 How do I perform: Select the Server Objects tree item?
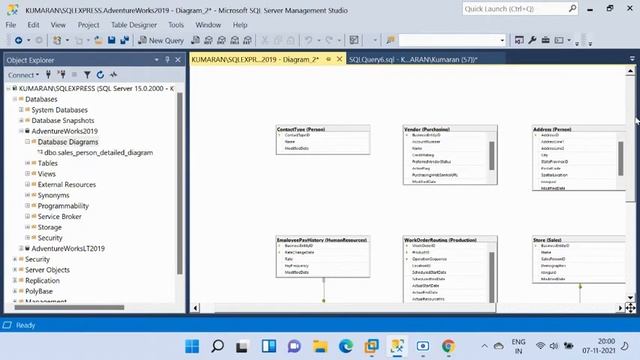pyautogui.click(x=47, y=270)
